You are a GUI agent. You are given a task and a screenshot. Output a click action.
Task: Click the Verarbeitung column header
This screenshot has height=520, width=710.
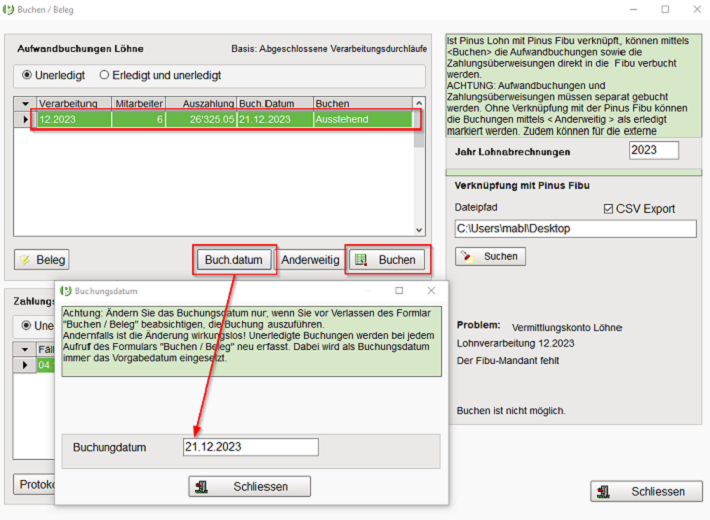[x=74, y=104]
